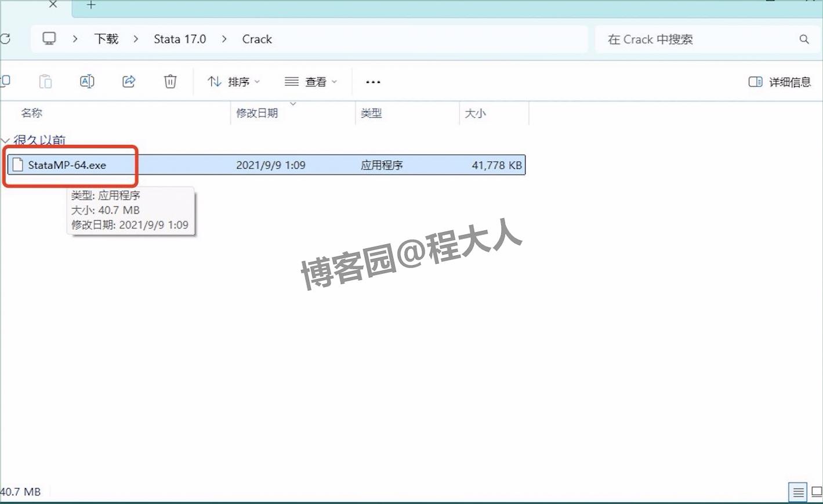This screenshot has height=504, width=823.
Task: Click the Paste icon in the toolbar
Action: tap(45, 81)
